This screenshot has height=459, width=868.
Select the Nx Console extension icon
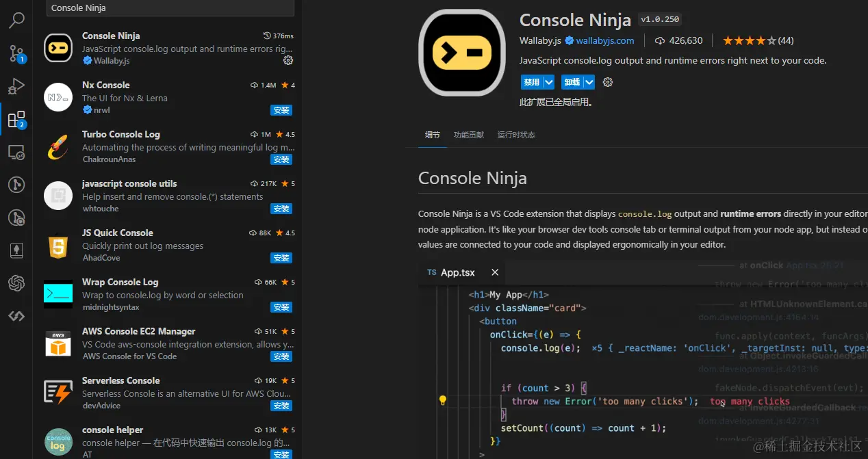[x=58, y=97]
